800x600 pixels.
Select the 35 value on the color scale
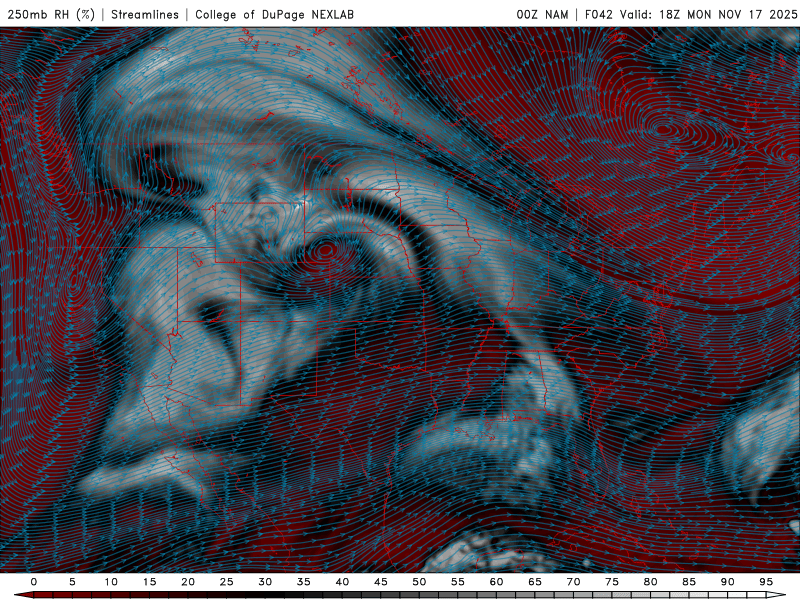click(x=304, y=582)
